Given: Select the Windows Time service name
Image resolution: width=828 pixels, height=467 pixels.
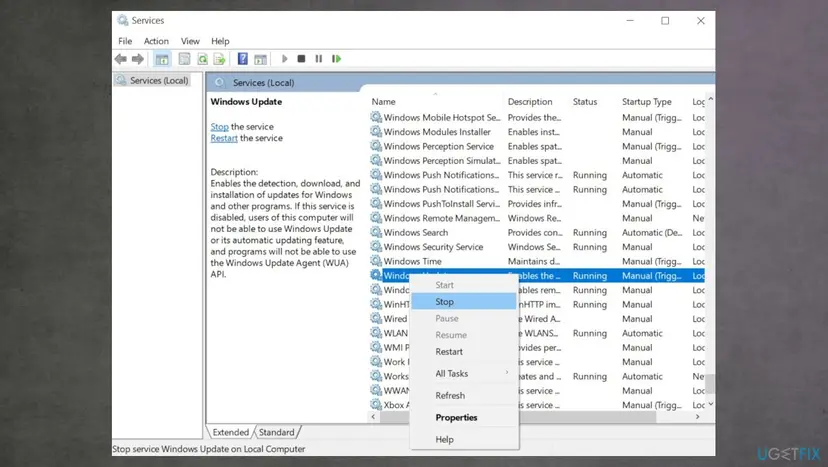Looking at the screenshot, I should click(412, 261).
